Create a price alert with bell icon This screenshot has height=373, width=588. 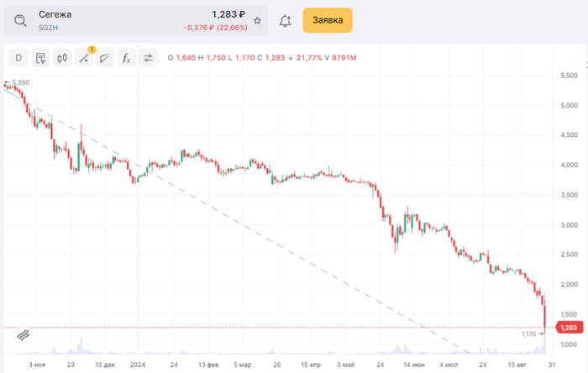tap(286, 20)
